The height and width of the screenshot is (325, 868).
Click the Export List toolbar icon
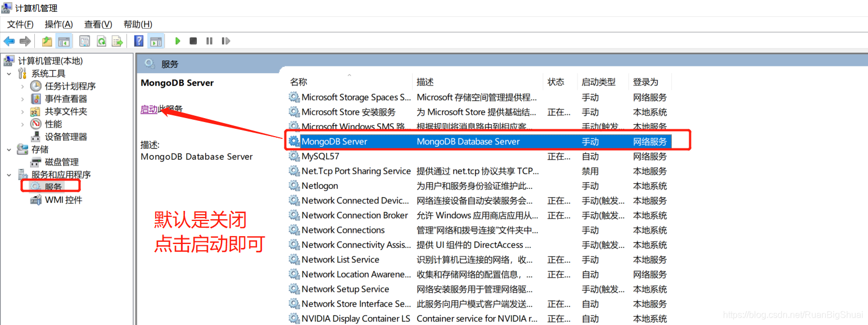tap(117, 41)
